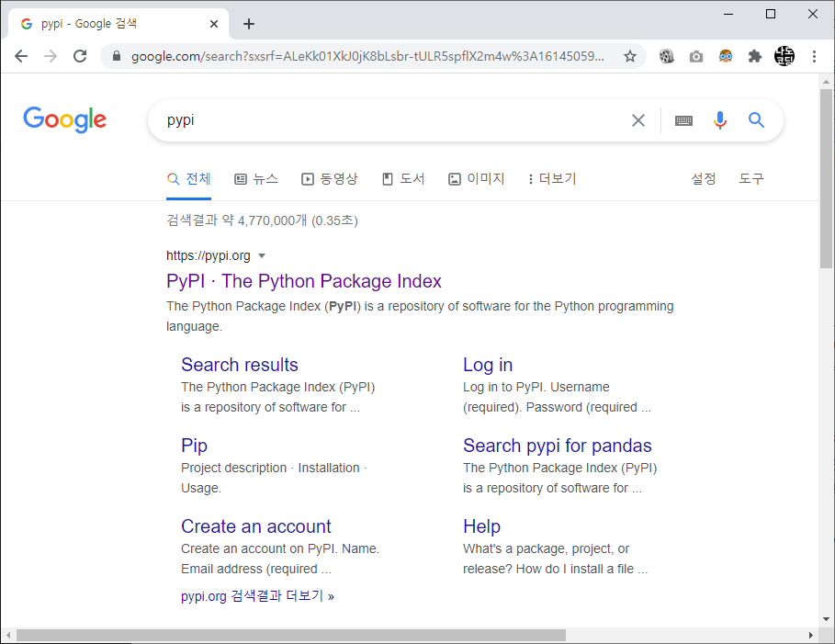Image resolution: width=835 pixels, height=644 pixels.
Task: Click the browser forward arrow
Action: pyautogui.click(x=51, y=56)
